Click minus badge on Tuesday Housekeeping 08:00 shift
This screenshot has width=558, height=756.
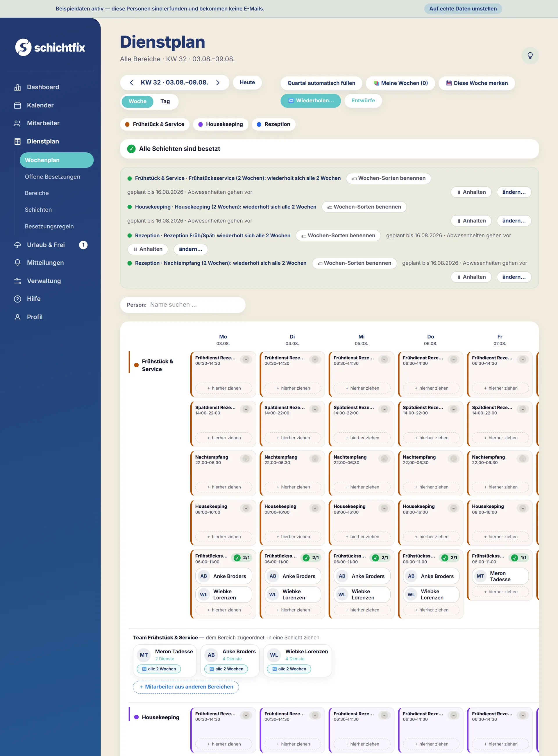click(x=315, y=508)
